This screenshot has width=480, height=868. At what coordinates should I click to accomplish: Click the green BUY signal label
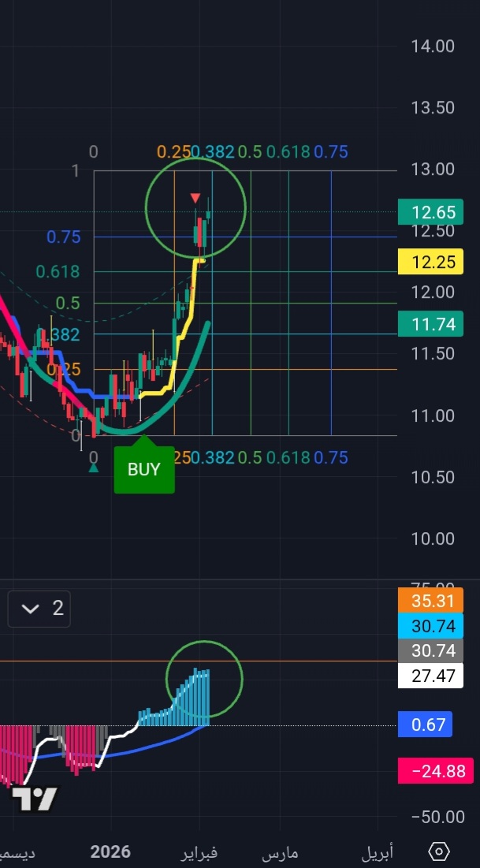pos(143,470)
